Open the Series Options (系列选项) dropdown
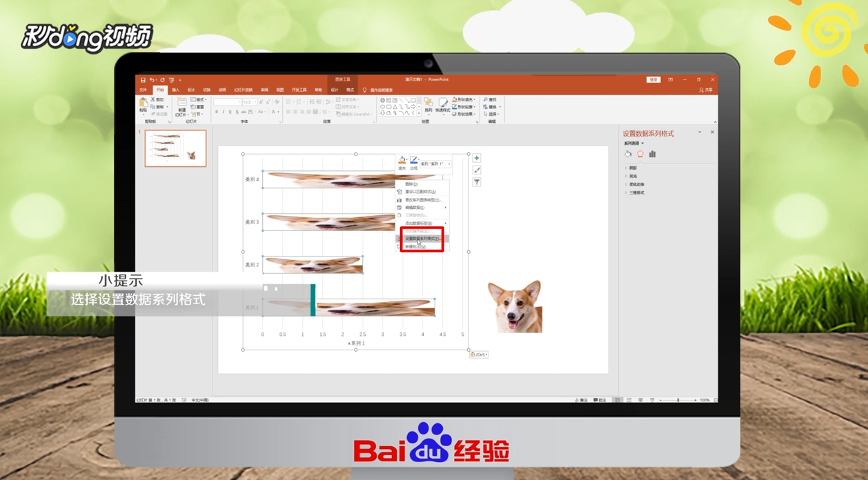The height and width of the screenshot is (480, 868). [634, 143]
